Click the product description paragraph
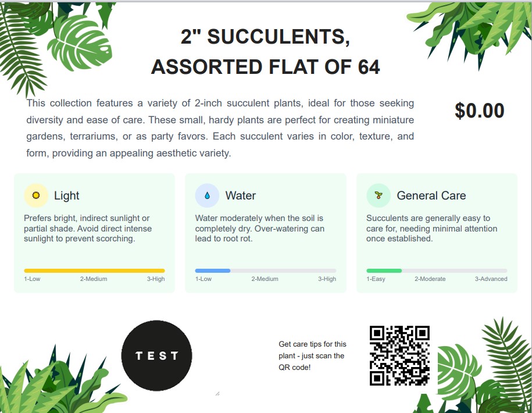Image resolution: width=532 pixels, height=413 pixels. (x=220, y=129)
